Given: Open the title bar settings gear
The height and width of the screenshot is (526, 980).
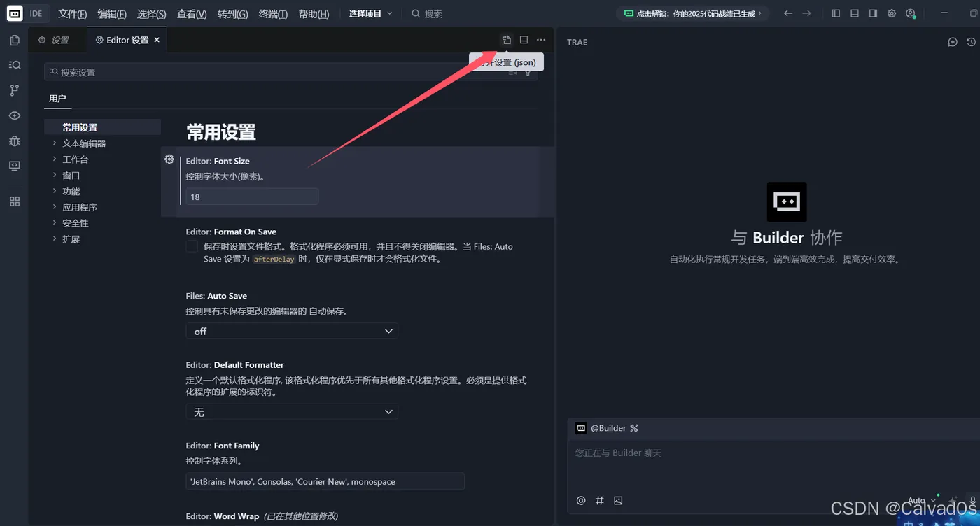Looking at the screenshot, I should [x=892, y=13].
